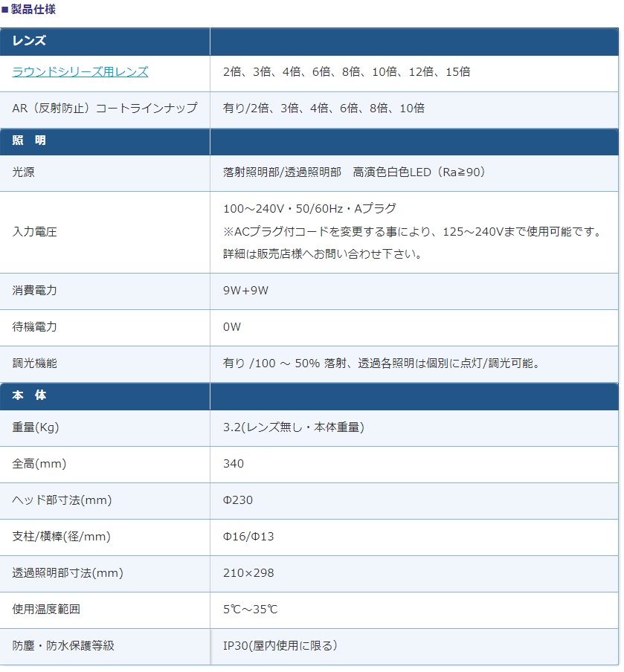624x672 pixels.
Task: Click the 3.2(レンズ無し・本体重量) value
Action: click(x=294, y=427)
